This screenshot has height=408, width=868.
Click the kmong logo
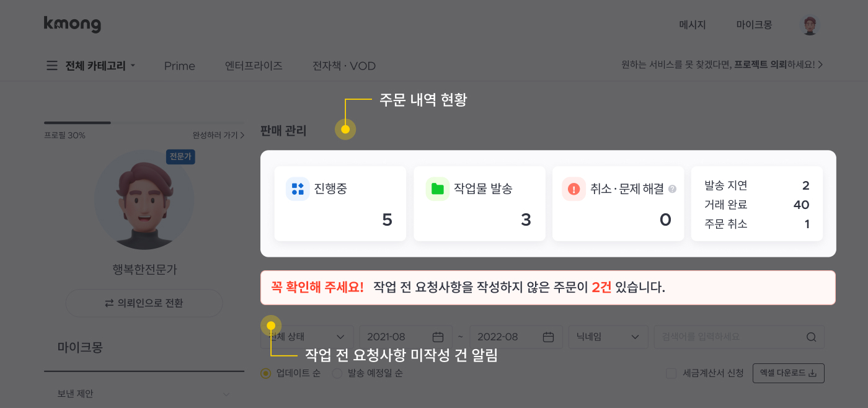point(72,24)
